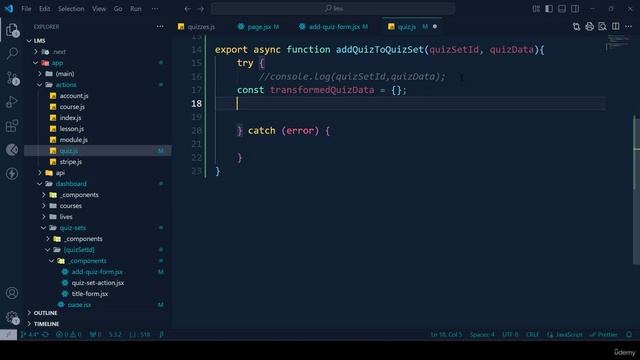Image resolution: width=640 pixels, height=360 pixels.
Task: Open notifications bell in status bar
Action: 629,334
